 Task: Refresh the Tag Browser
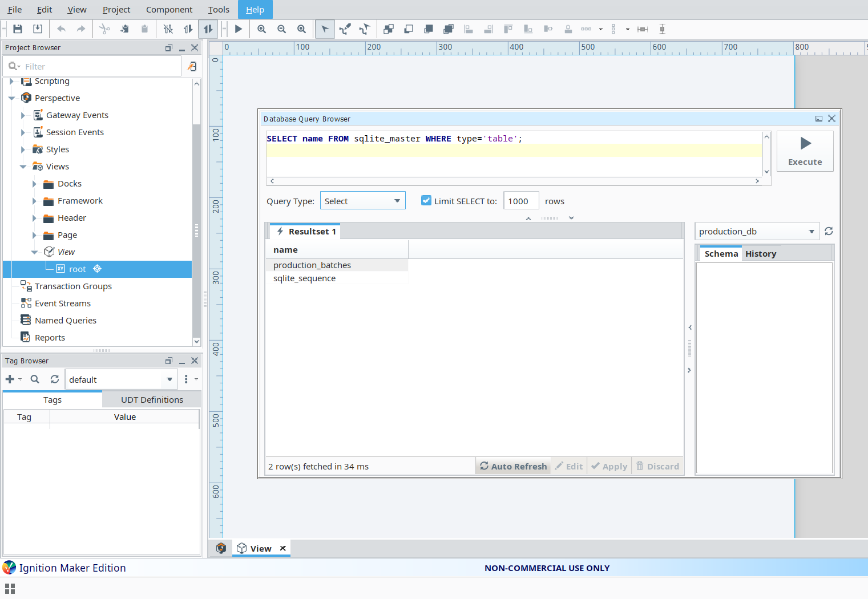click(x=55, y=379)
